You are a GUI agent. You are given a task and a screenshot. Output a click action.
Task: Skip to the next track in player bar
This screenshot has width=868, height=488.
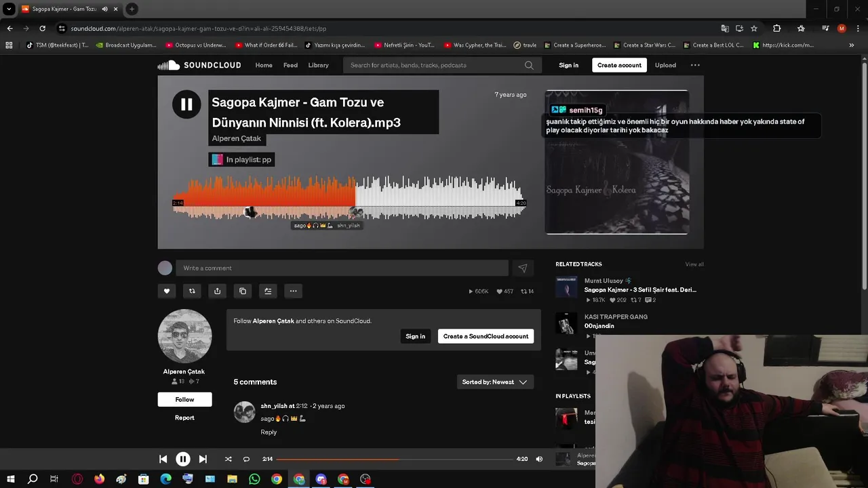coord(203,459)
